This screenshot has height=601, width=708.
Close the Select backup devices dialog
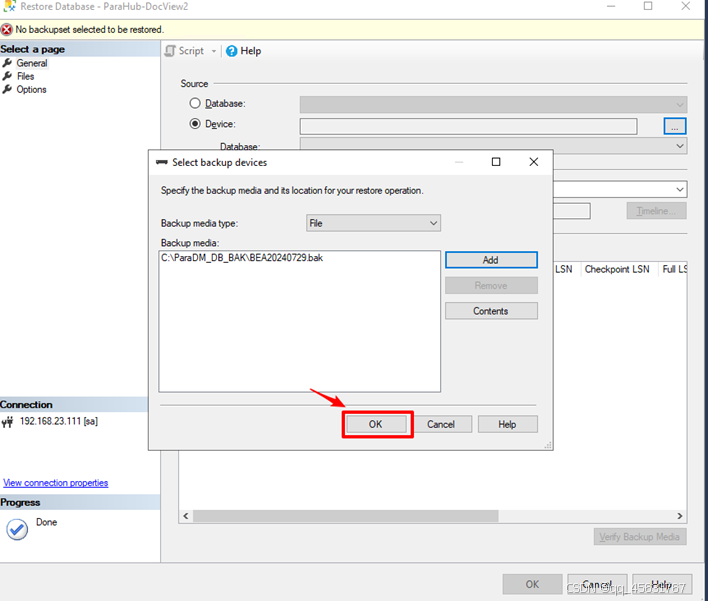coord(534,162)
